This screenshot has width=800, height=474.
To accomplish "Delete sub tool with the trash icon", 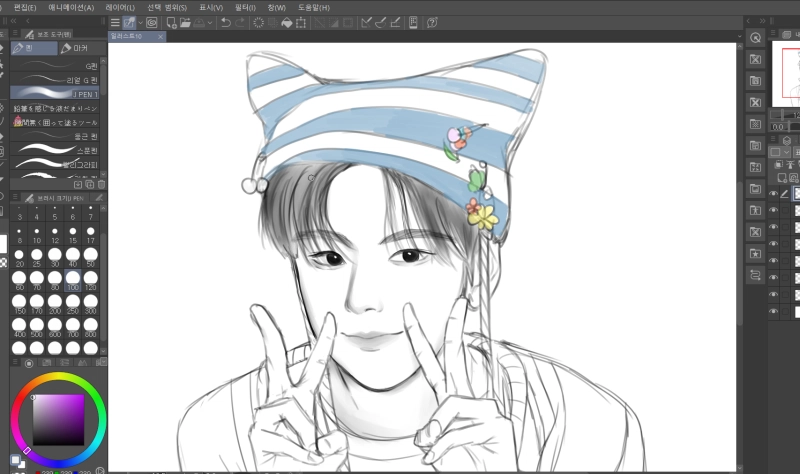I will (100, 184).
